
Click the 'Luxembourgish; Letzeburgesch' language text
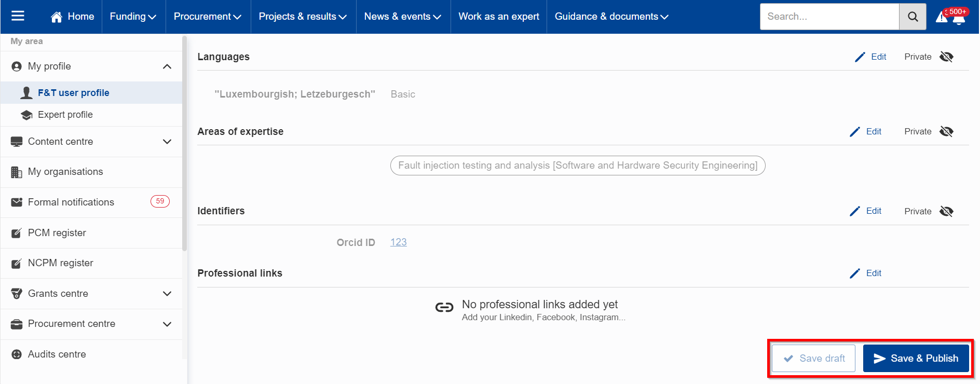(295, 94)
